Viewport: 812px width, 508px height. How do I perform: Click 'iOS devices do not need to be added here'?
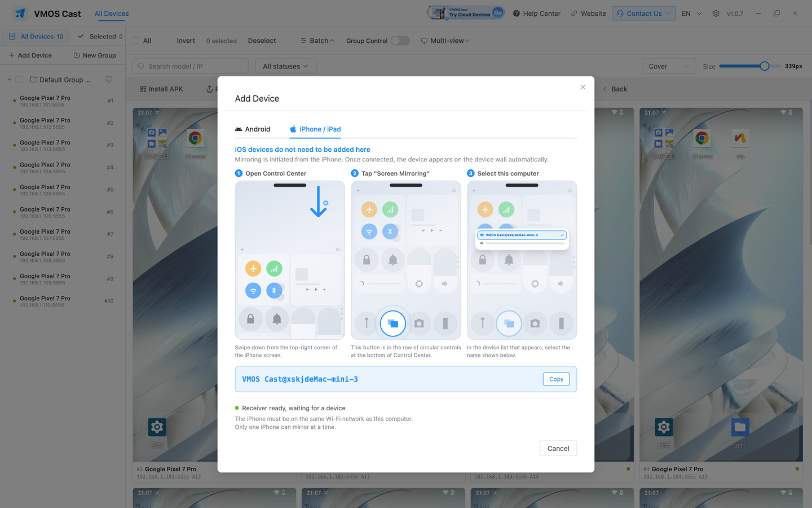302,150
